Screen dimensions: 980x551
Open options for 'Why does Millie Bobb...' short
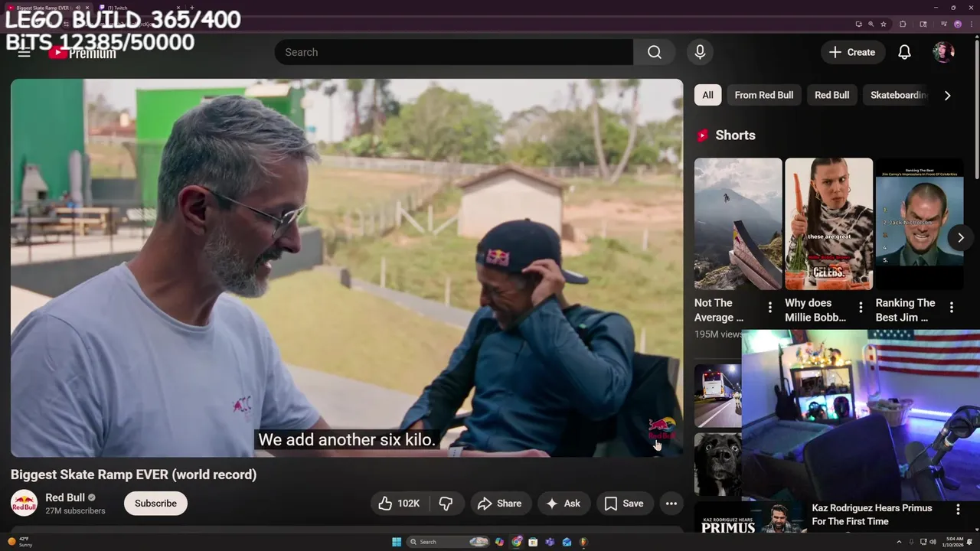[861, 307]
